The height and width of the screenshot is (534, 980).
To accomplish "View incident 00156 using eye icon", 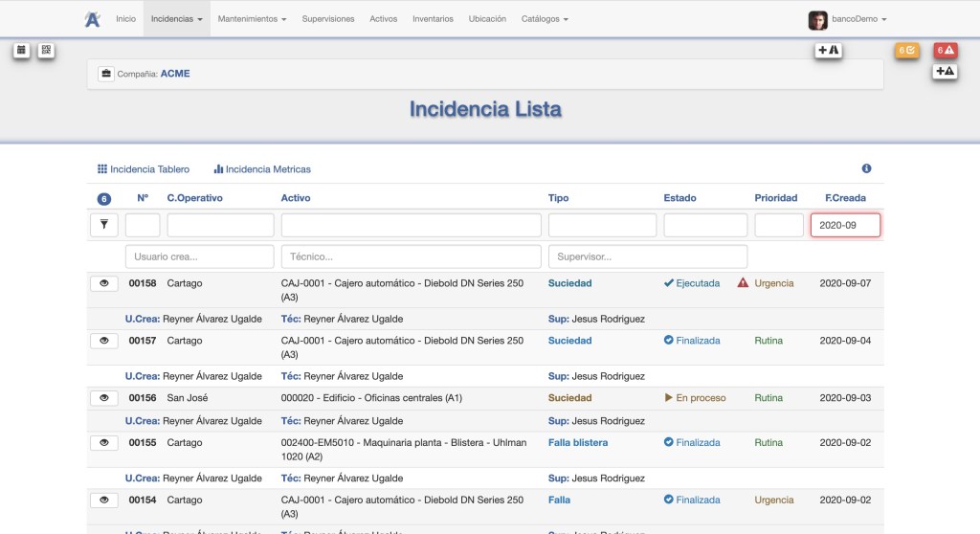I will (x=103, y=398).
